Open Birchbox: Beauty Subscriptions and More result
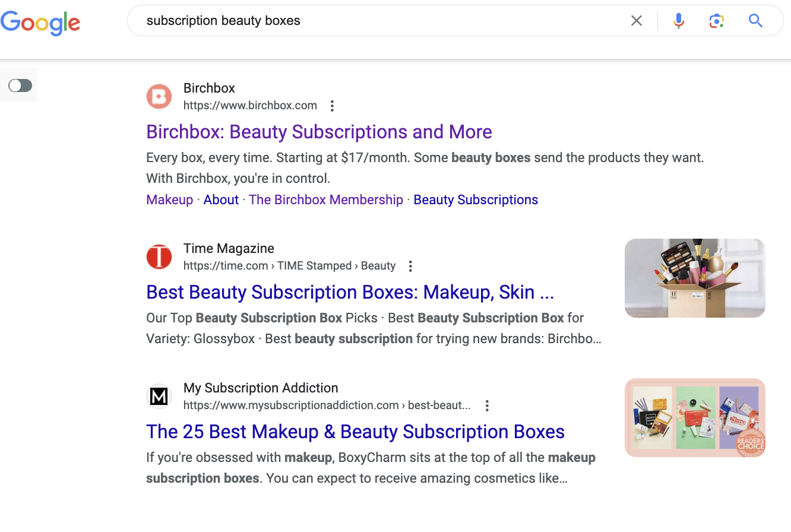This screenshot has width=791, height=532. pos(319,132)
